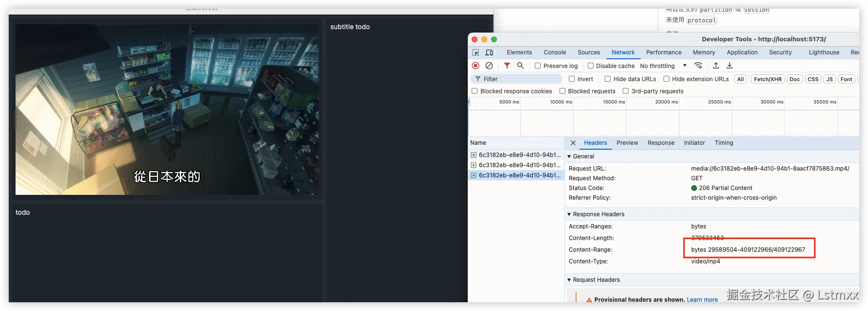Stop recording network log
868x311 pixels.
[x=476, y=66]
